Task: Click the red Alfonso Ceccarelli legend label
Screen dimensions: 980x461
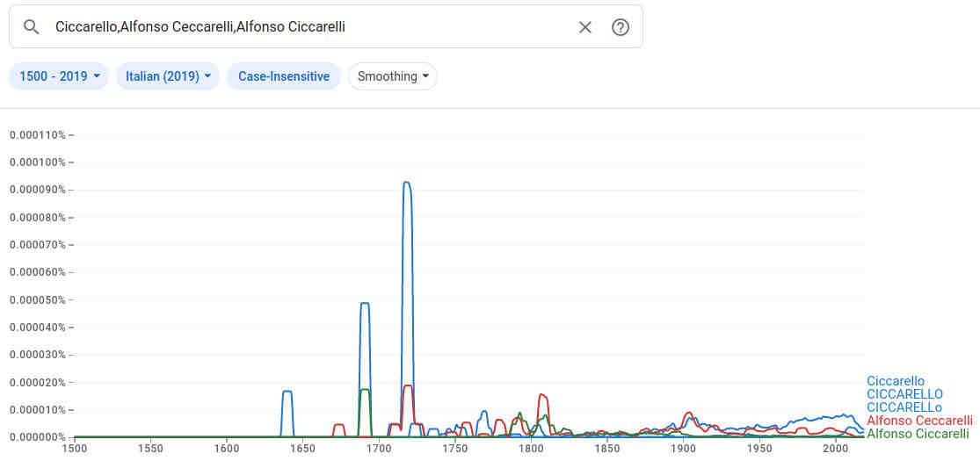Action: point(919,421)
